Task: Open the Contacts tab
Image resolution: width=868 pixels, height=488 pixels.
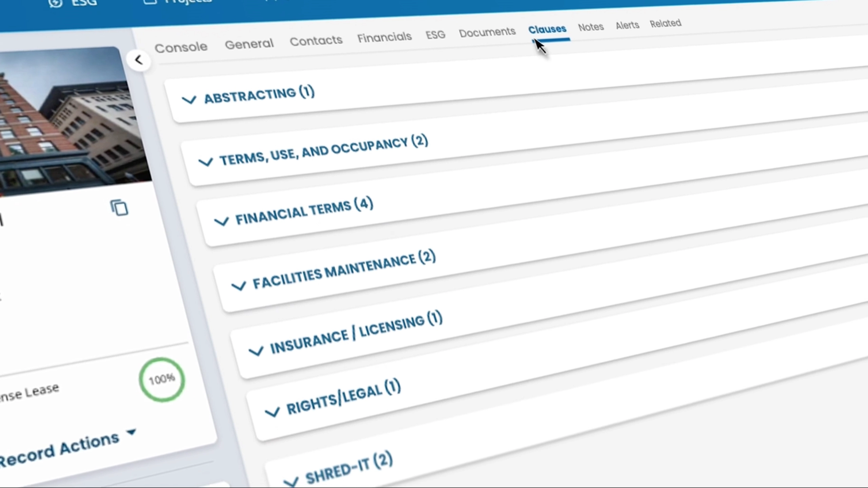Action: click(x=316, y=41)
